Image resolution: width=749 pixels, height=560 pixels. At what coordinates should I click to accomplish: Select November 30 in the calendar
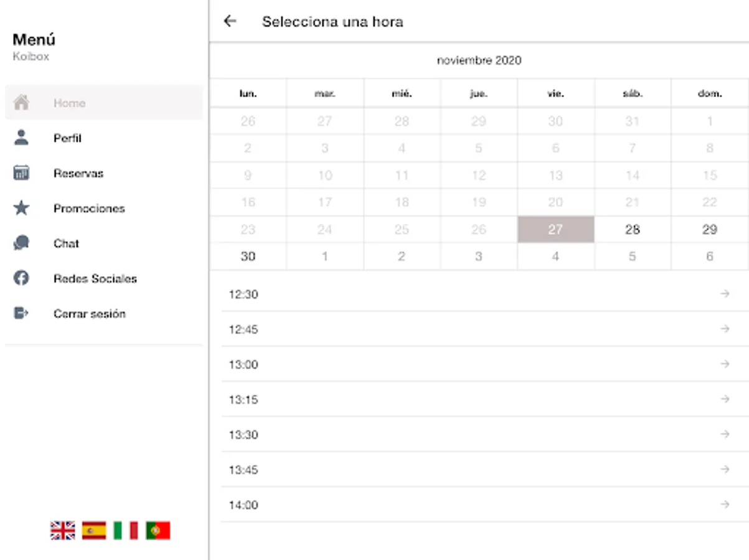coord(248,256)
